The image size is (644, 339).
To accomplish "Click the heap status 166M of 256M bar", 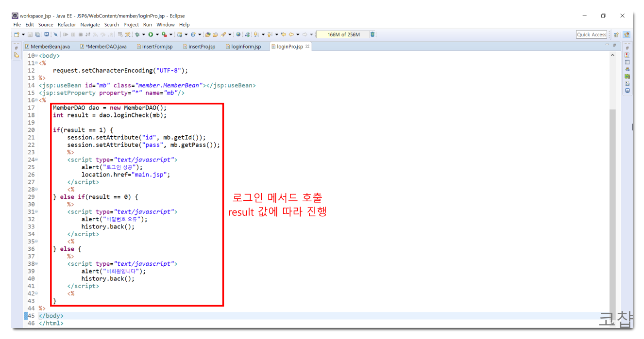I will 342,34.
